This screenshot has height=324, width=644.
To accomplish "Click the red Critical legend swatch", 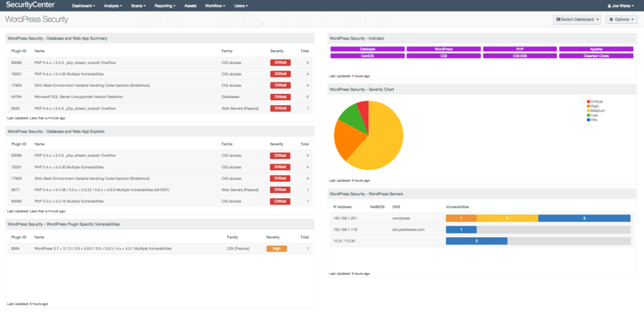I will (588, 101).
